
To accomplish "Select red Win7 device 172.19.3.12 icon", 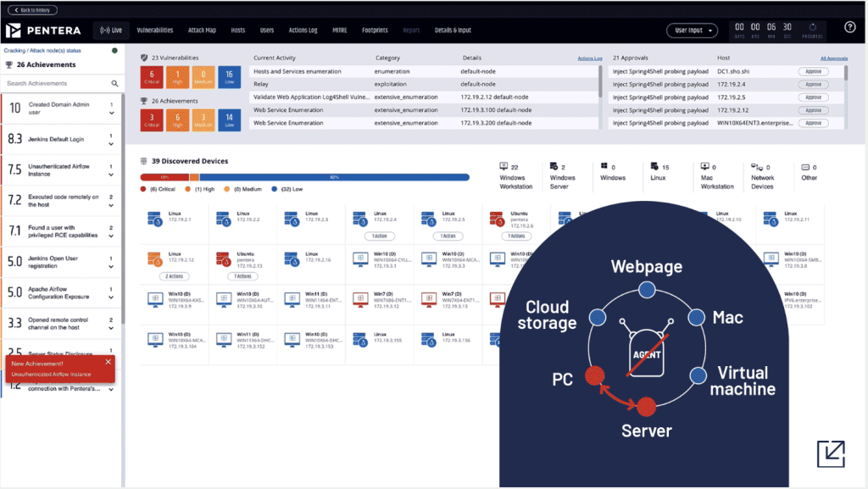I will 360,299.
